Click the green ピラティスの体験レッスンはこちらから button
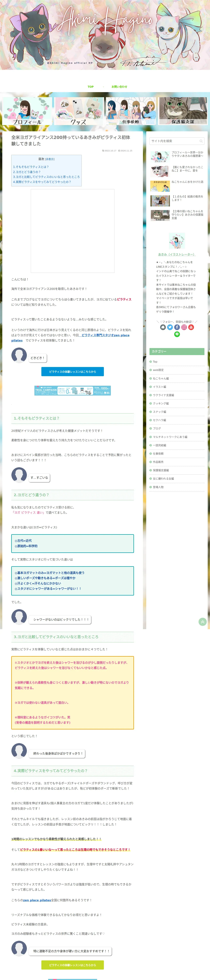 (72, 965)
